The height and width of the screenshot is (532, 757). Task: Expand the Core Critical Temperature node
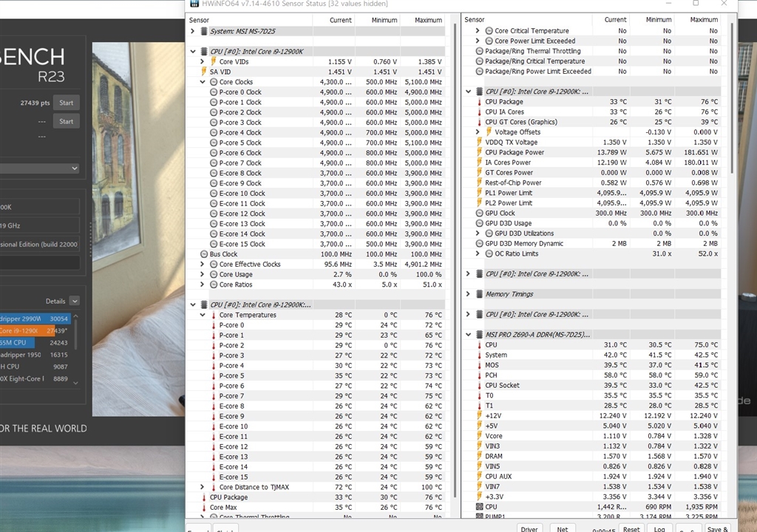(x=478, y=30)
